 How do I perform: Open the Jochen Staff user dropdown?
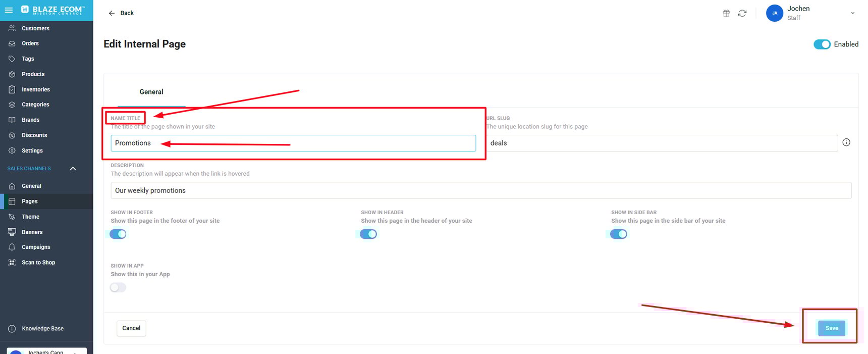point(852,13)
